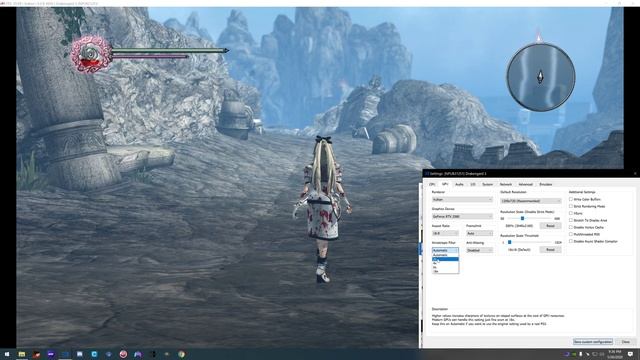Click the purple taskbar app icon
This screenshot has height=360, width=640.
[x=51, y=354]
